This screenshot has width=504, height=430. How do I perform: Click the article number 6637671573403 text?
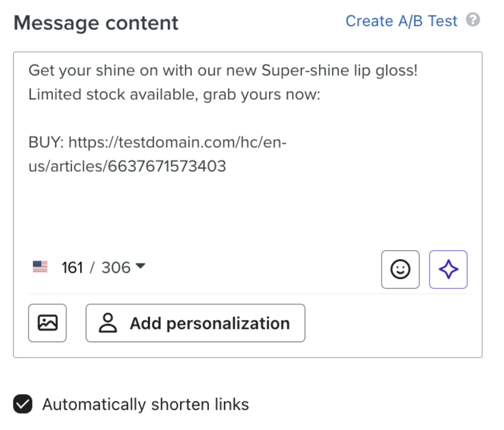(167, 166)
